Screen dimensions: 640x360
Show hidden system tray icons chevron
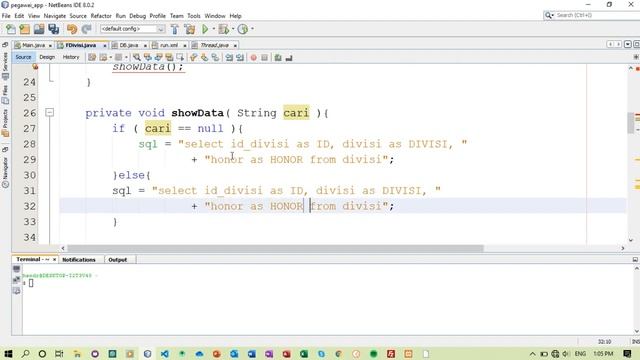coord(533,354)
